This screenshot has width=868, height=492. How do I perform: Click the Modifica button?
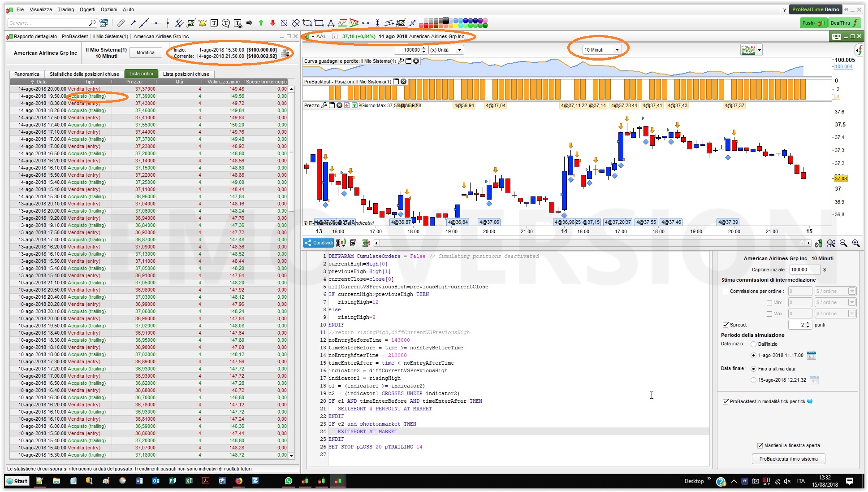(x=145, y=52)
